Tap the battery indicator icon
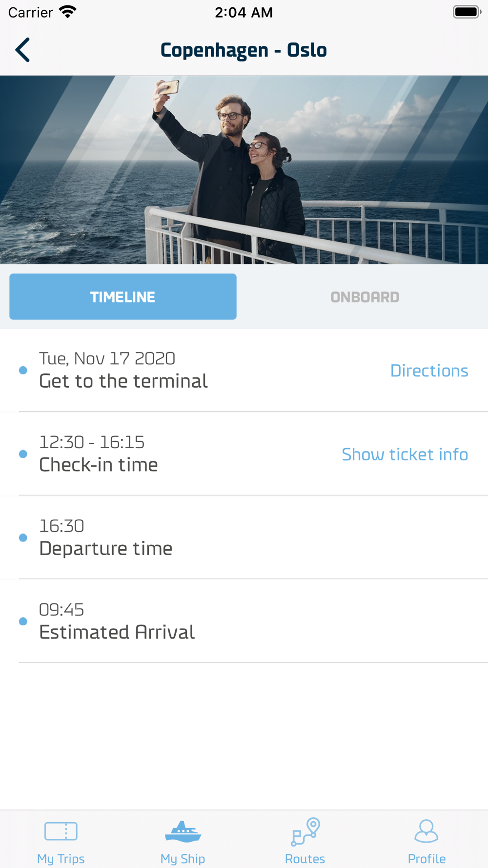The image size is (488, 868). point(467,12)
